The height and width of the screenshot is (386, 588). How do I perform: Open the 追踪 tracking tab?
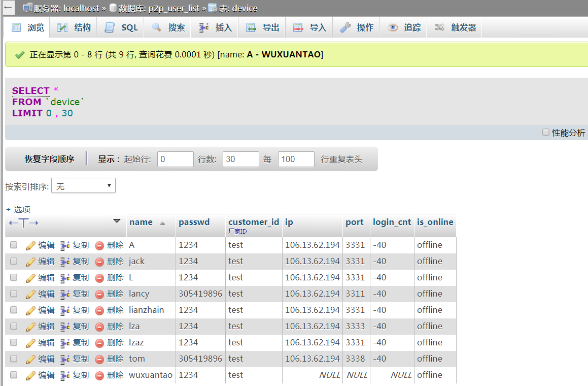404,27
